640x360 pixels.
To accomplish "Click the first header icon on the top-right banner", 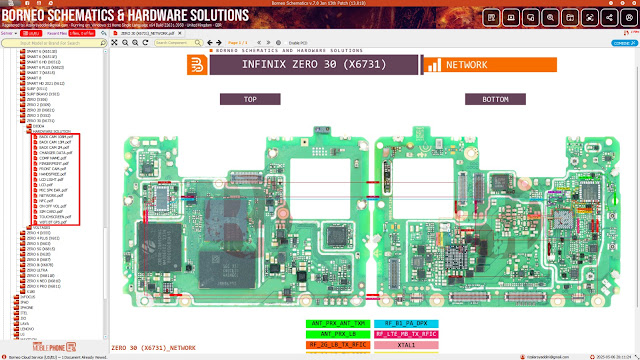I will pos(491,18).
